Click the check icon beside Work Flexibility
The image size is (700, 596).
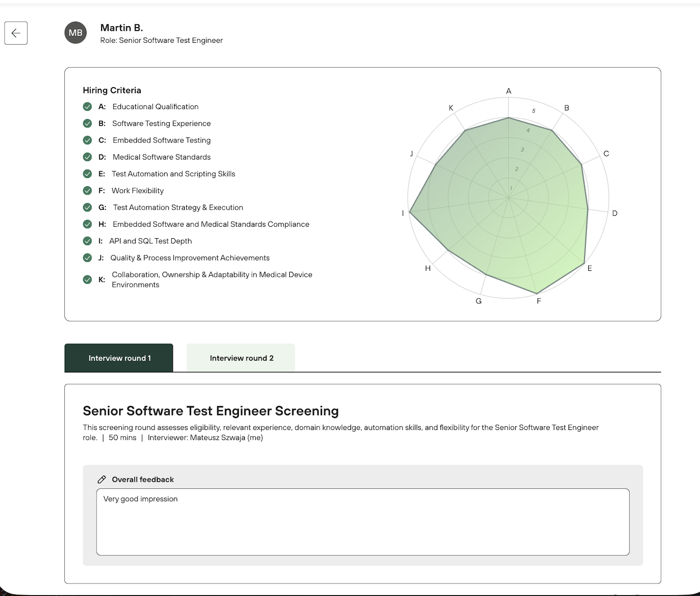tap(87, 190)
